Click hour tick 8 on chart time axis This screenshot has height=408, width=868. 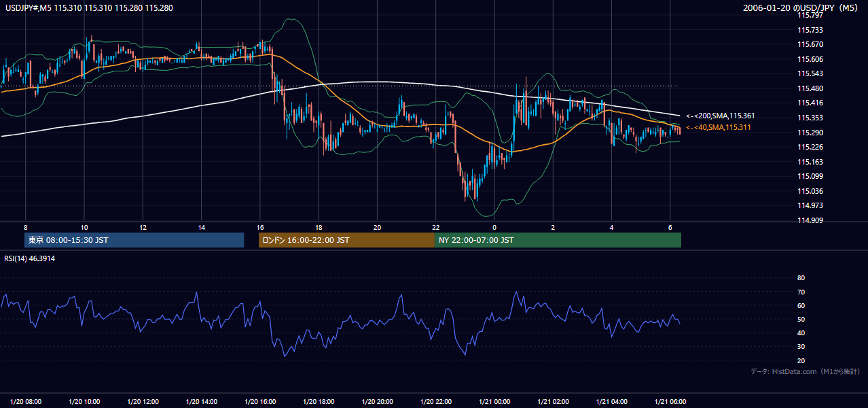(x=26, y=227)
